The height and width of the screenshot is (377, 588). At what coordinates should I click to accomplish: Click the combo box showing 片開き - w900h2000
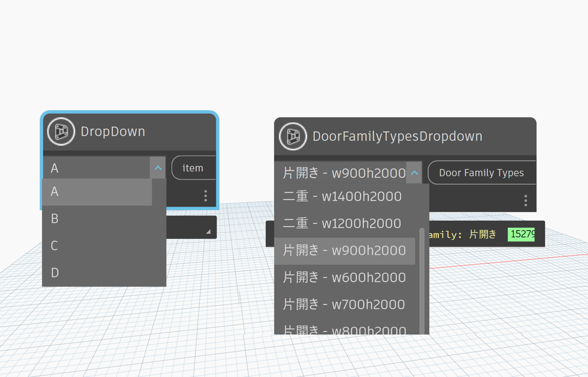pyautogui.click(x=343, y=173)
